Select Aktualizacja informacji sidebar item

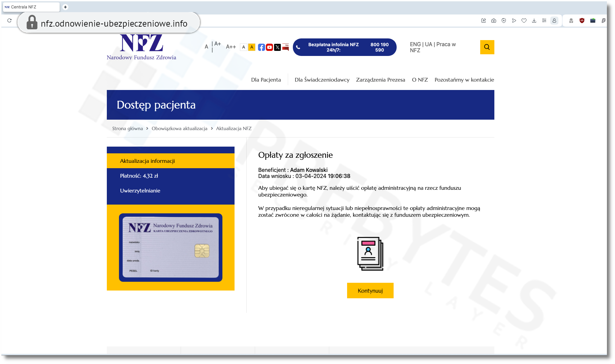[x=171, y=161]
